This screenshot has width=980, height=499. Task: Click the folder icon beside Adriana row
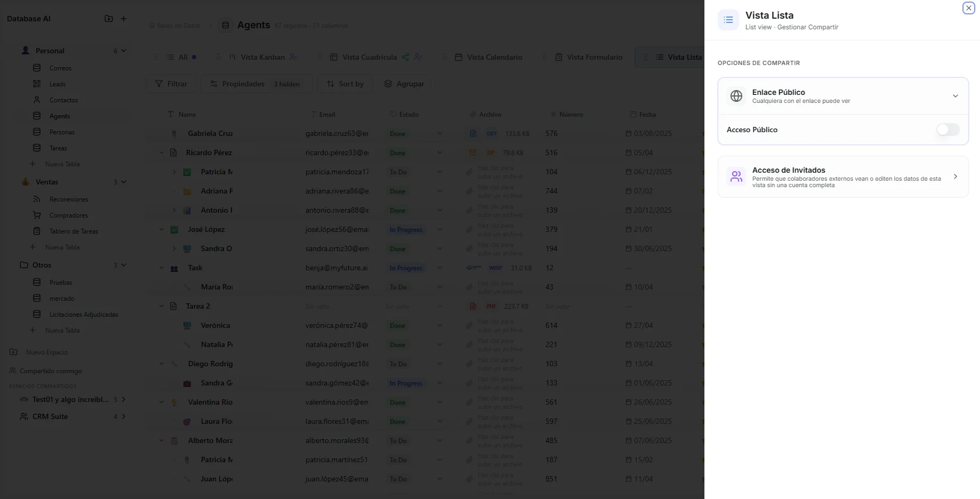[187, 191]
